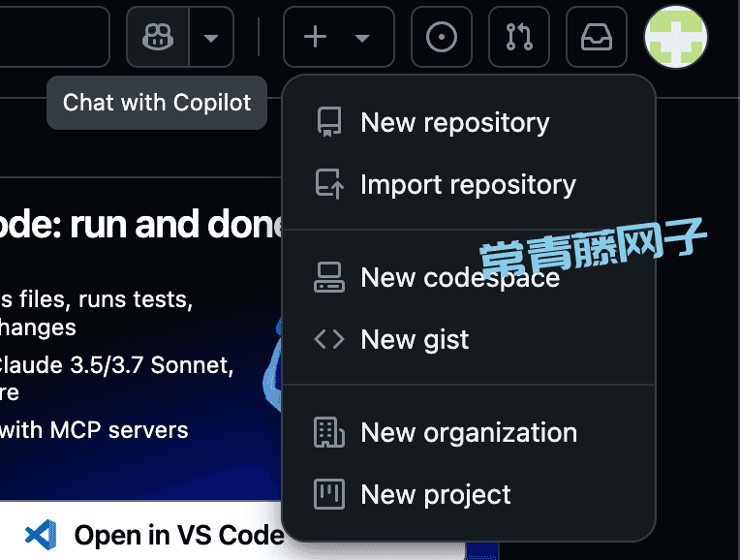Screen dimensions: 740x560
Task: Click the 'files, runs tests,' text
Action: point(106,299)
